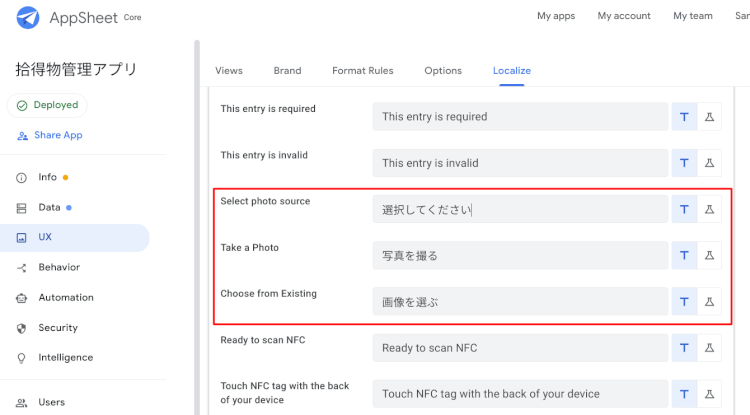750x415 pixels.
Task: Click the Choose from Existing label
Action: pos(268,294)
